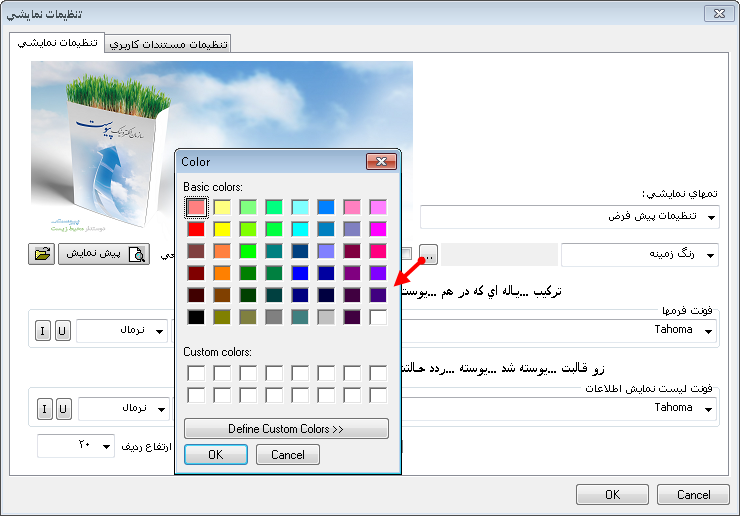Click Define Custom Colors button
The width and height of the screenshot is (740, 516).
pyautogui.click(x=286, y=429)
